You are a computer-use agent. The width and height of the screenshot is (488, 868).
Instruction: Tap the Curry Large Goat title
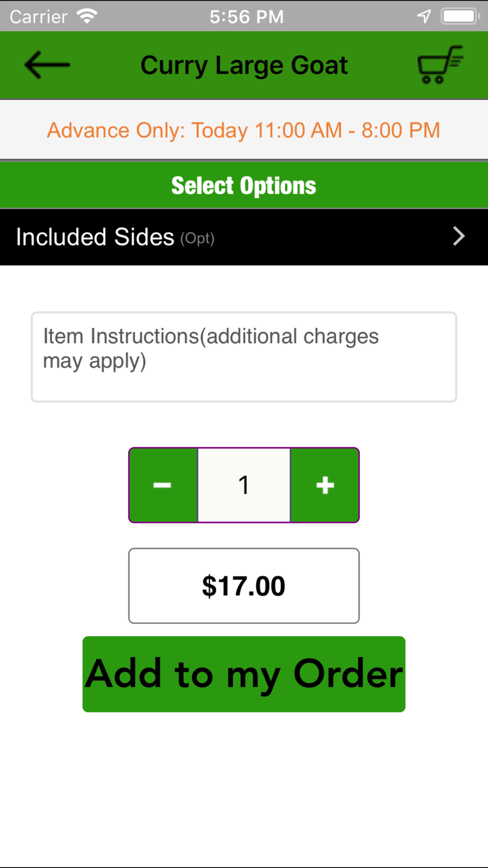coord(244,65)
